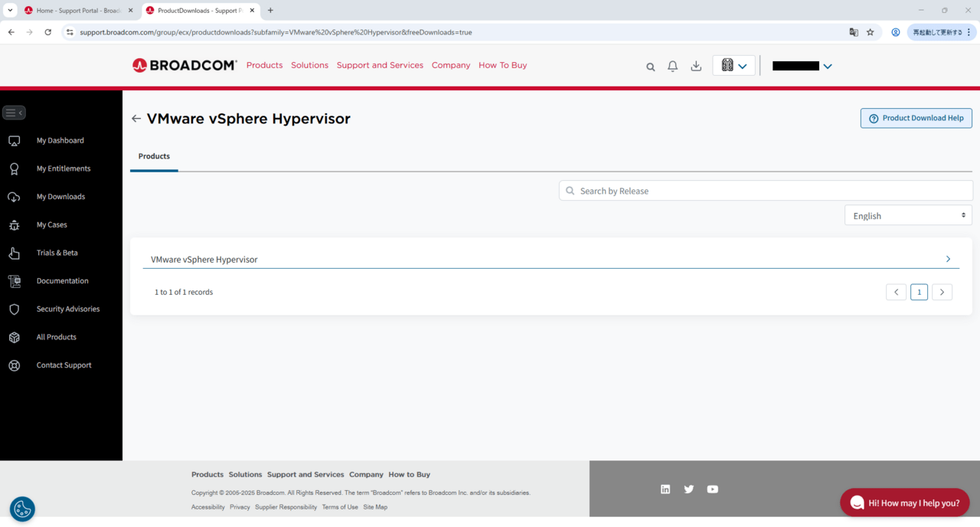Focus the Search by Release field
Screen dimensions: 980x527
(x=766, y=191)
